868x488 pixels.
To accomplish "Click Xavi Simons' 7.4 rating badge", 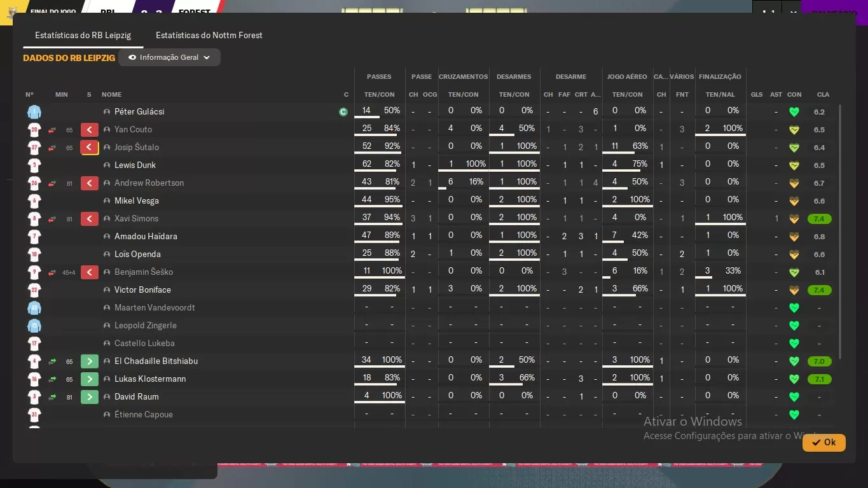I will (x=819, y=219).
